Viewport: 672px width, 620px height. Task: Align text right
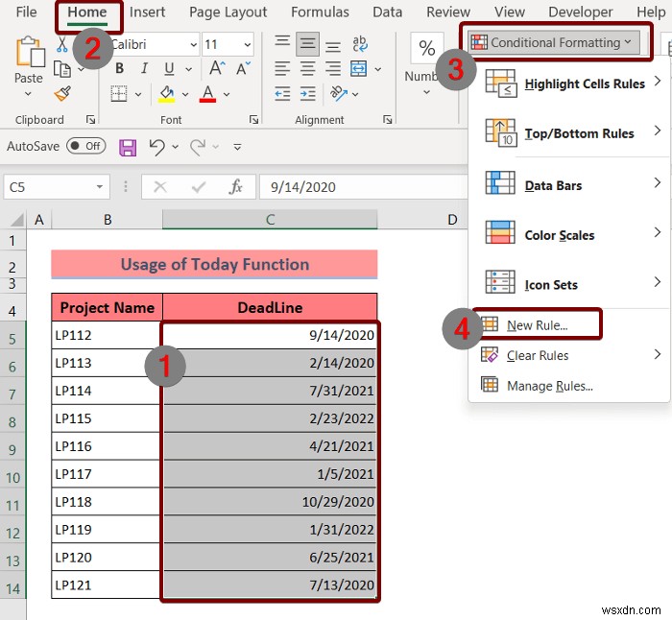click(332, 68)
